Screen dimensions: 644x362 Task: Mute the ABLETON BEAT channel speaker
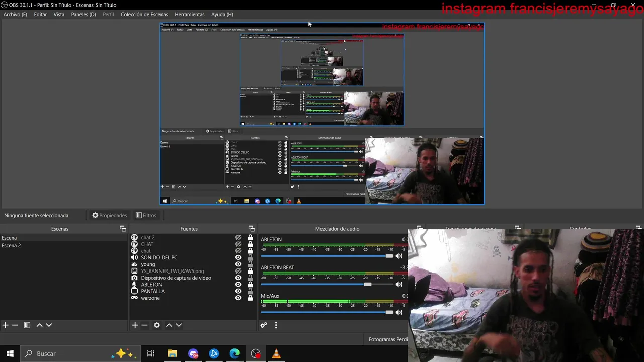[399, 284]
